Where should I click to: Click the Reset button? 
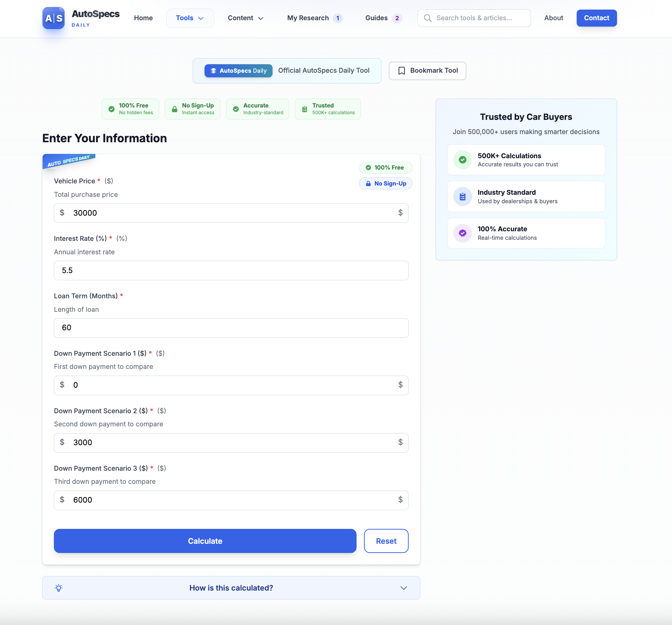tap(386, 541)
